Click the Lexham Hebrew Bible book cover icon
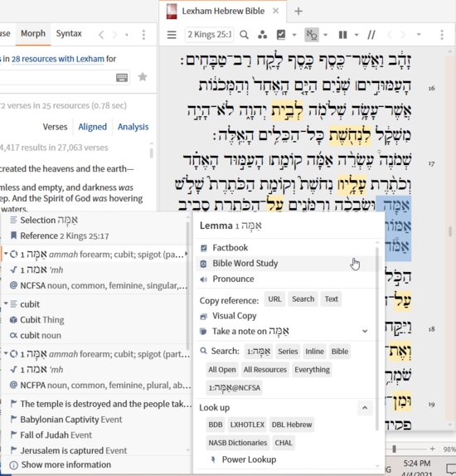 click(172, 12)
